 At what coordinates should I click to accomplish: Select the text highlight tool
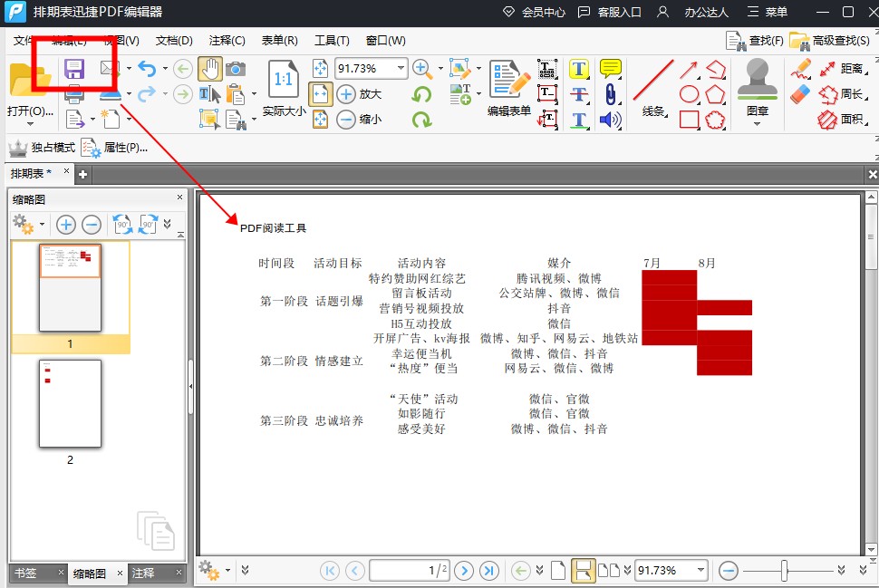(x=579, y=70)
